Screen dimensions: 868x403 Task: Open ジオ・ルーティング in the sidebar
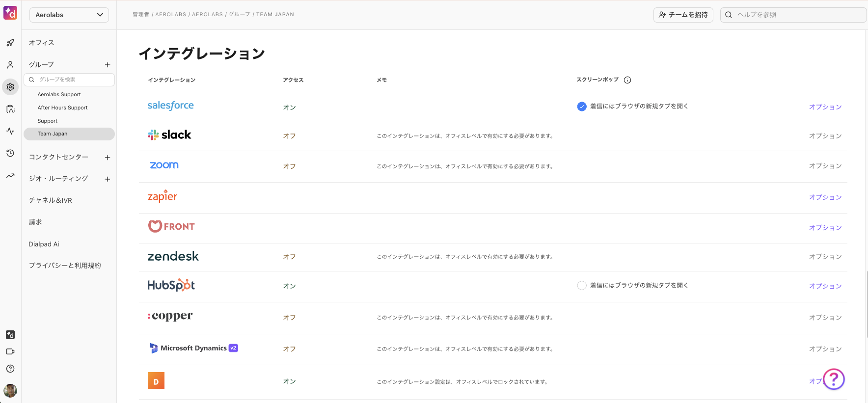coord(58,179)
